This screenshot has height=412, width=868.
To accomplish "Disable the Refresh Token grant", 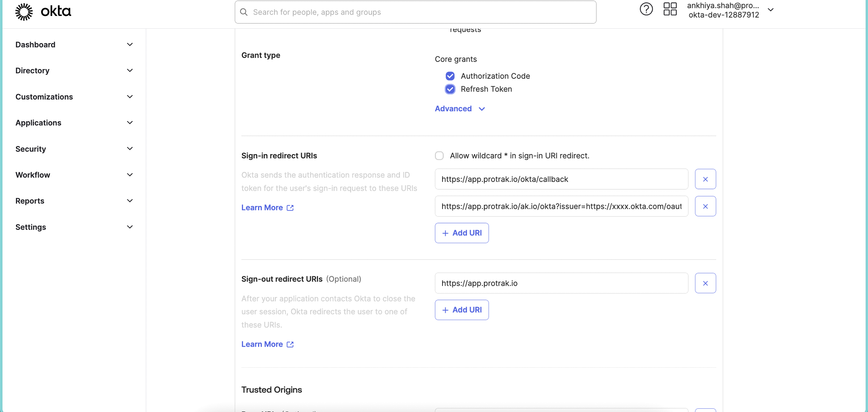I will pos(450,89).
